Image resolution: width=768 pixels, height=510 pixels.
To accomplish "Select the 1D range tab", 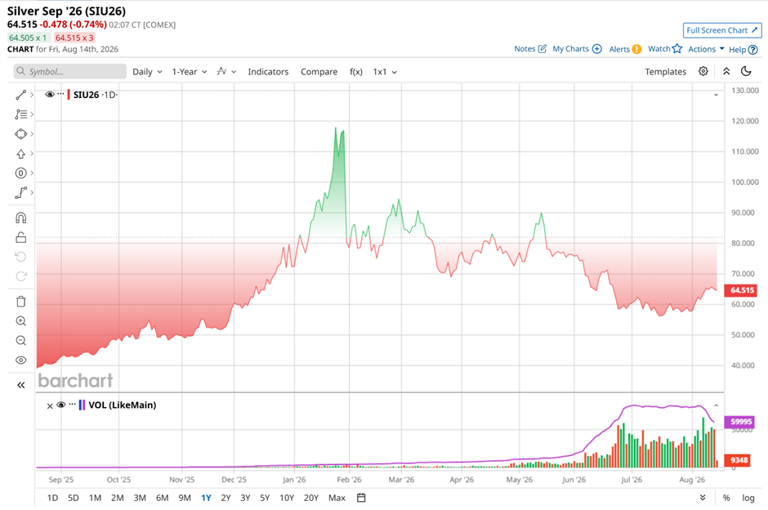I will tap(52, 498).
